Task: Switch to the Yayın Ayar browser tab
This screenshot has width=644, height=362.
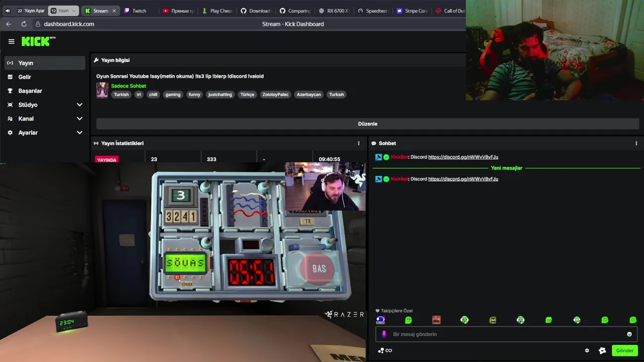Action: tap(31, 11)
